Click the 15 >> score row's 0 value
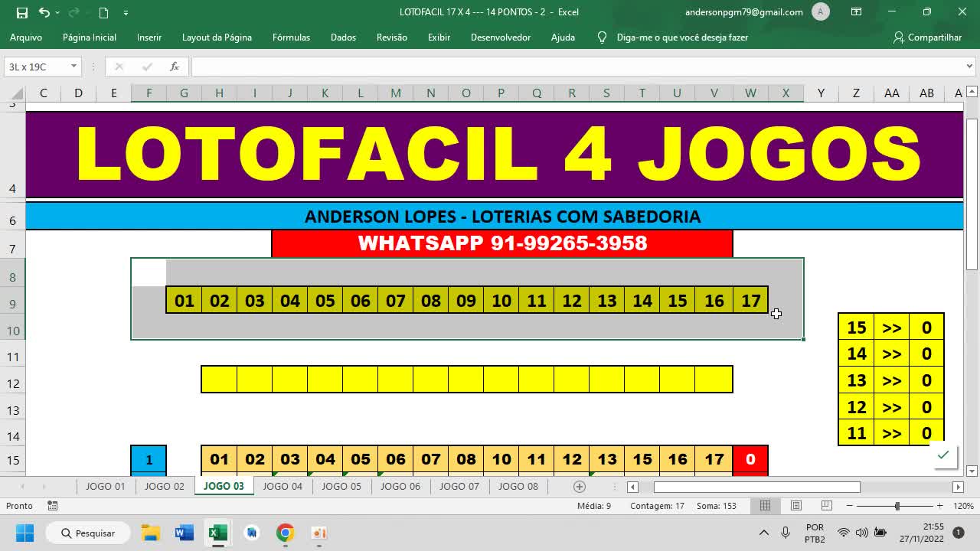Viewport: 980px width, 551px height. pyautogui.click(x=926, y=328)
